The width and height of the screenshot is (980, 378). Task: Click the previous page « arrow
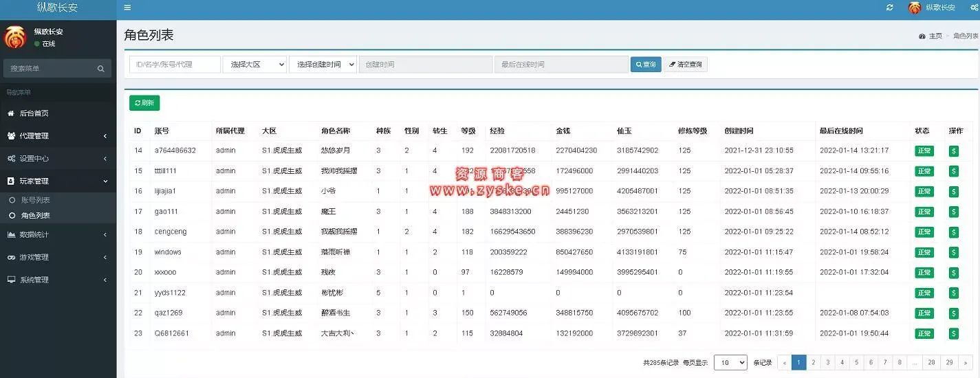pos(785,362)
